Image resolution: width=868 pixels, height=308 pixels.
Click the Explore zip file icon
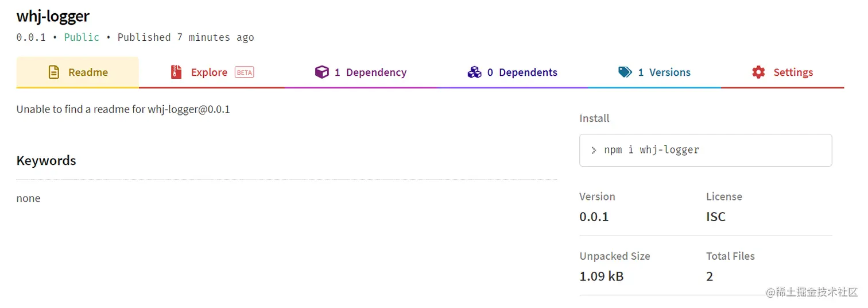176,72
